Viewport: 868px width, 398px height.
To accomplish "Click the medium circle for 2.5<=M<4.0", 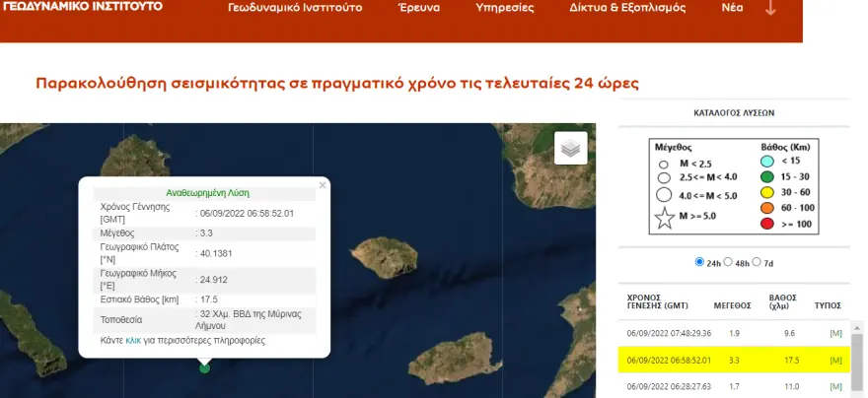I will pyautogui.click(x=664, y=177).
